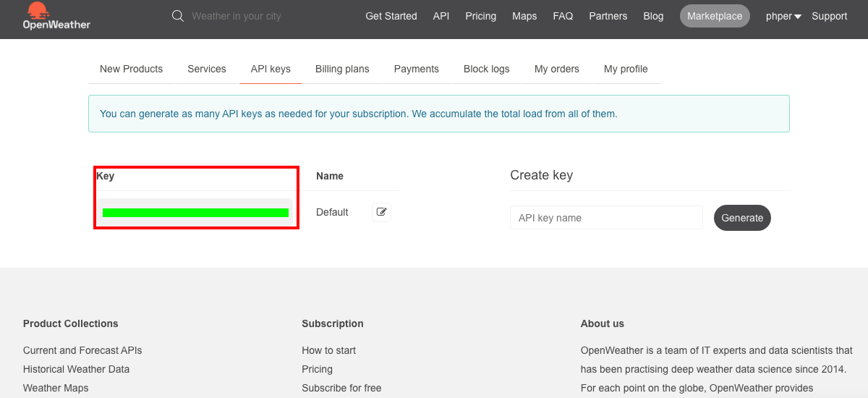The image size is (868, 398).
Task: Click the Marketplace button
Action: click(x=715, y=16)
